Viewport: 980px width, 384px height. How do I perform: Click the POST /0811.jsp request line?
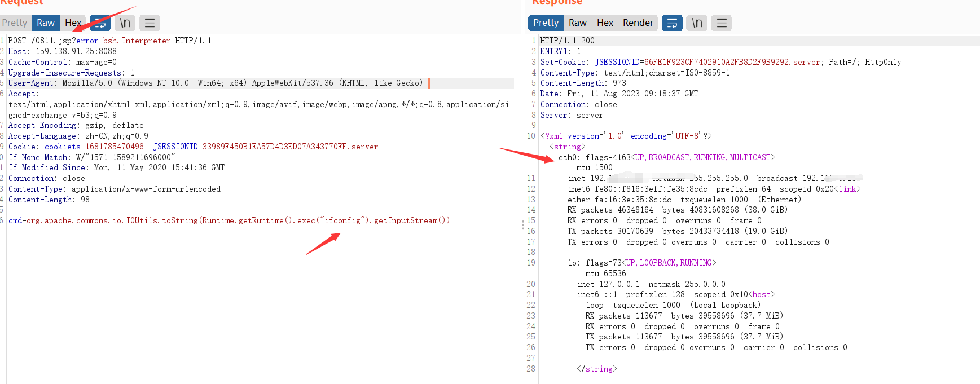(x=110, y=41)
